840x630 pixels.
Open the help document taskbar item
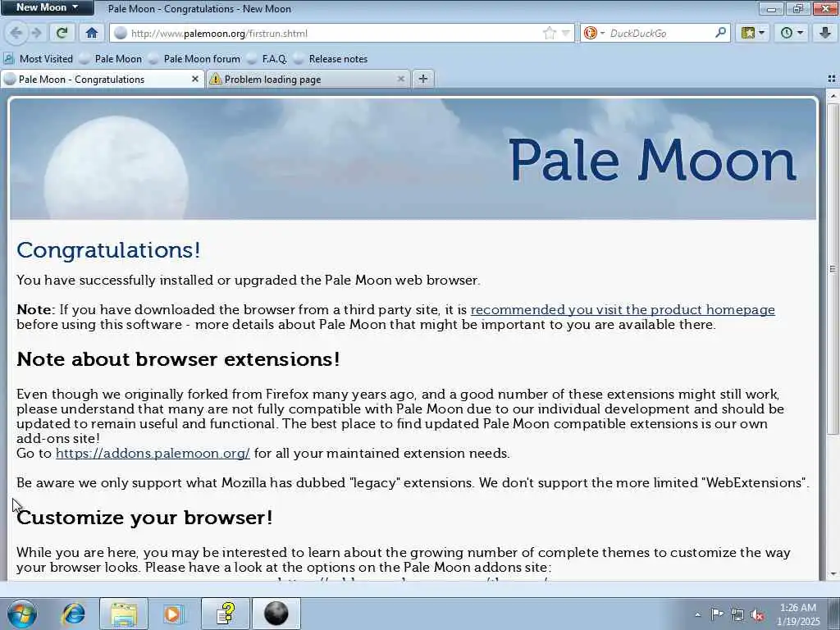[226, 614]
